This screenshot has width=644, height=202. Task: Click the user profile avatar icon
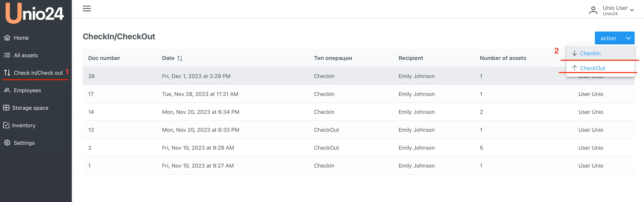tap(593, 11)
